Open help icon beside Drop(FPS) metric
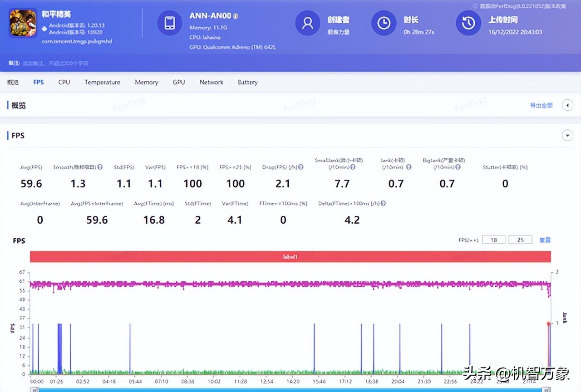Screen dimensions: 581x392 coord(300,167)
